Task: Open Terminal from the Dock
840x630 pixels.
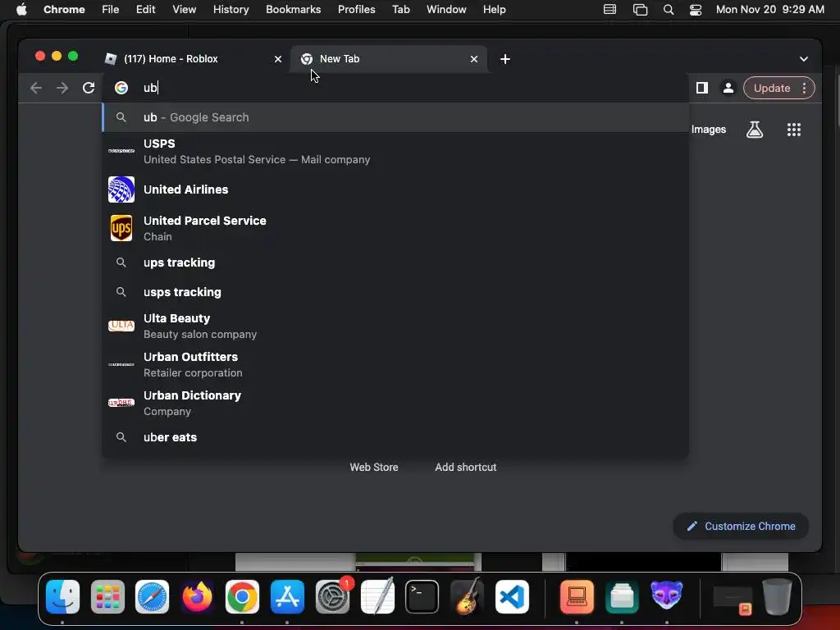Action: point(422,597)
